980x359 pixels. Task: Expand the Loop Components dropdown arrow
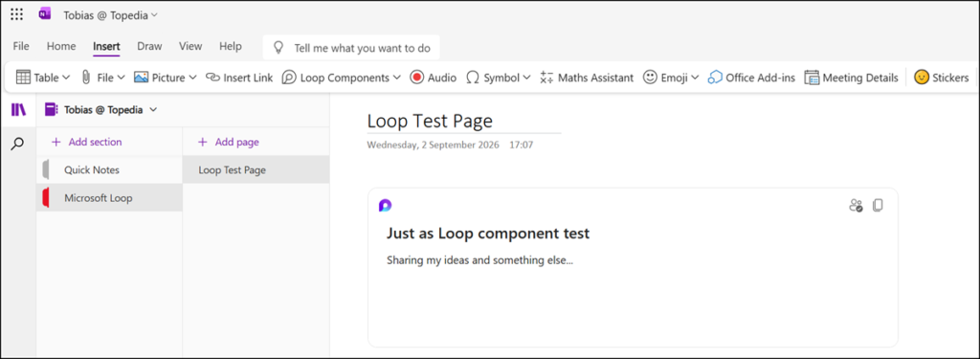(396, 78)
